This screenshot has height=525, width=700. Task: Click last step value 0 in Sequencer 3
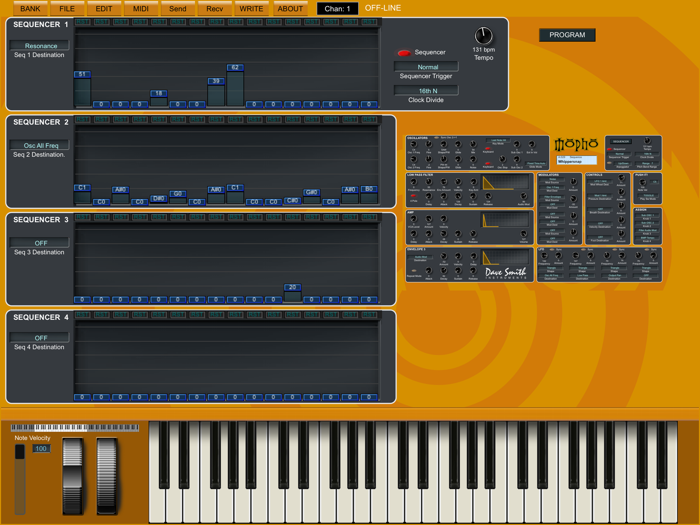[x=369, y=300]
